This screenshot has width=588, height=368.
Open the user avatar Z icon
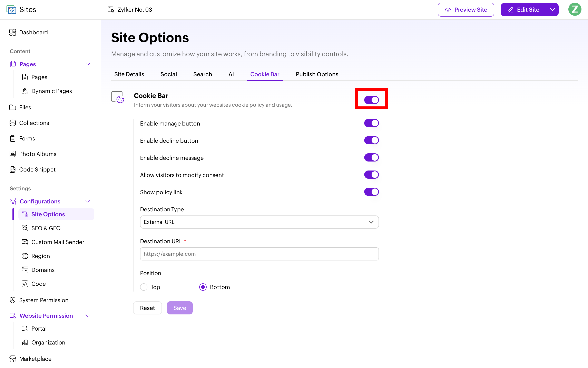(x=575, y=9)
